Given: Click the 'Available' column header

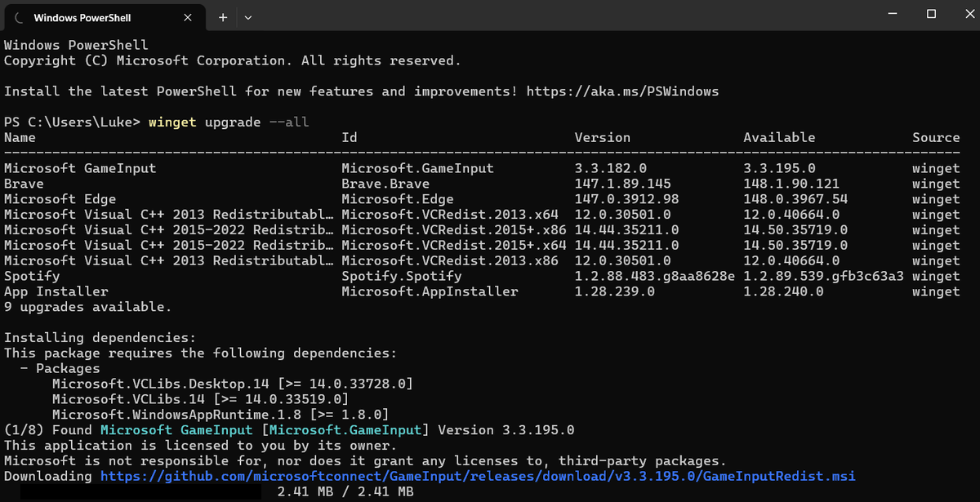Looking at the screenshot, I should pyautogui.click(x=779, y=138).
